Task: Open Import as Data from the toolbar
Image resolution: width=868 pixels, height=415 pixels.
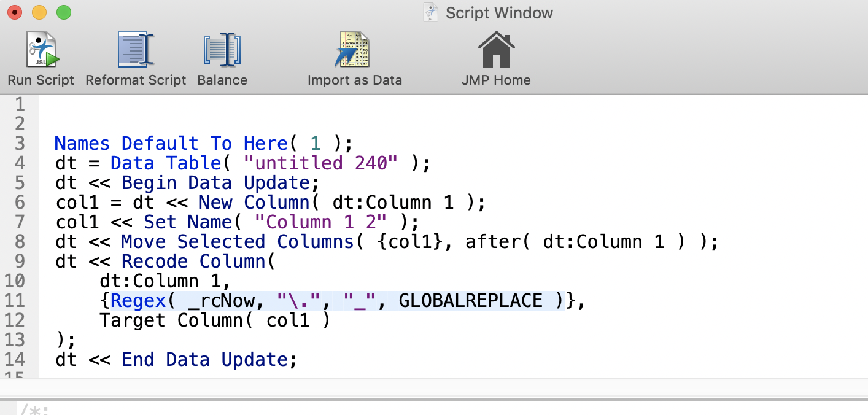Action: [354, 49]
